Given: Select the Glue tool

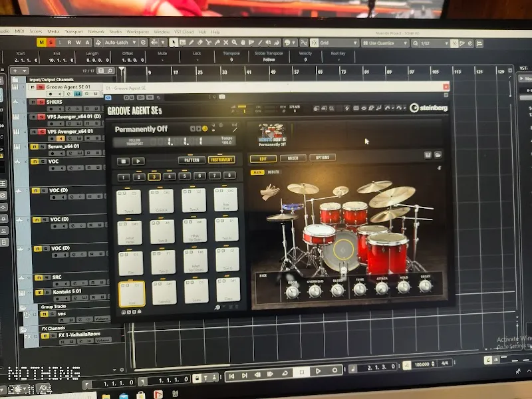Looking at the screenshot, I should [x=217, y=43].
